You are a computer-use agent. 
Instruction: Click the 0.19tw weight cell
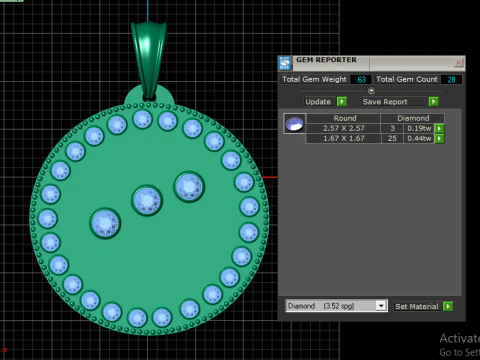[419, 128]
